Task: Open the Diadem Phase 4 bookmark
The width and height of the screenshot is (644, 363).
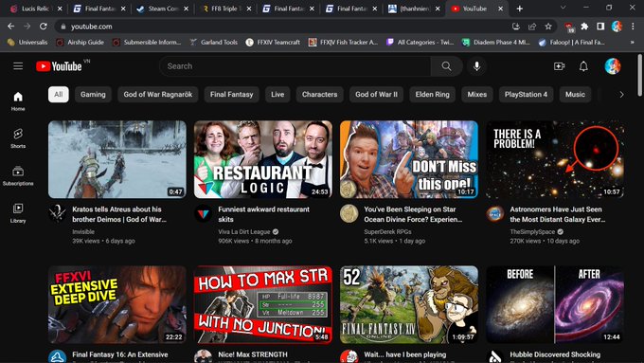Action: pos(495,42)
